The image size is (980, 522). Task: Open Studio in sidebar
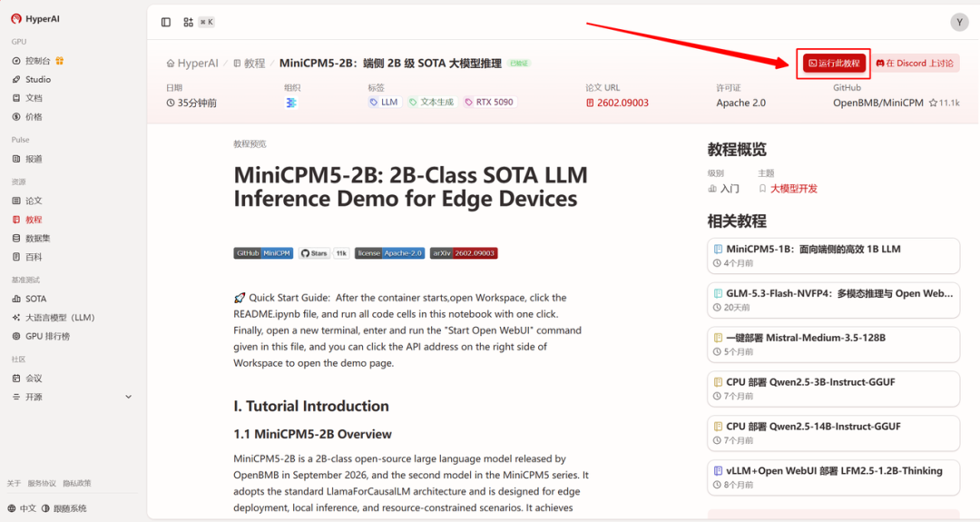(33, 79)
